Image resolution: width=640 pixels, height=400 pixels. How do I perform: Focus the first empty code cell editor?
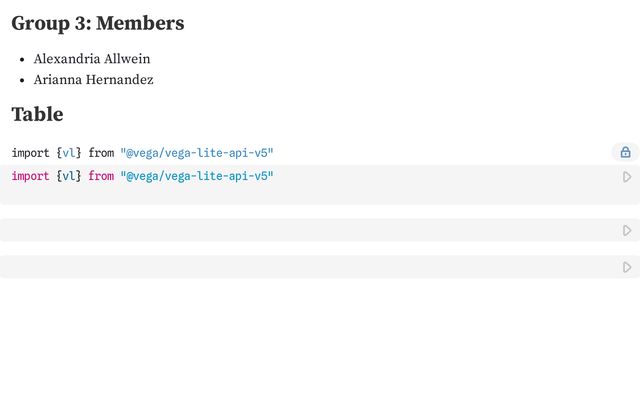click(310, 230)
